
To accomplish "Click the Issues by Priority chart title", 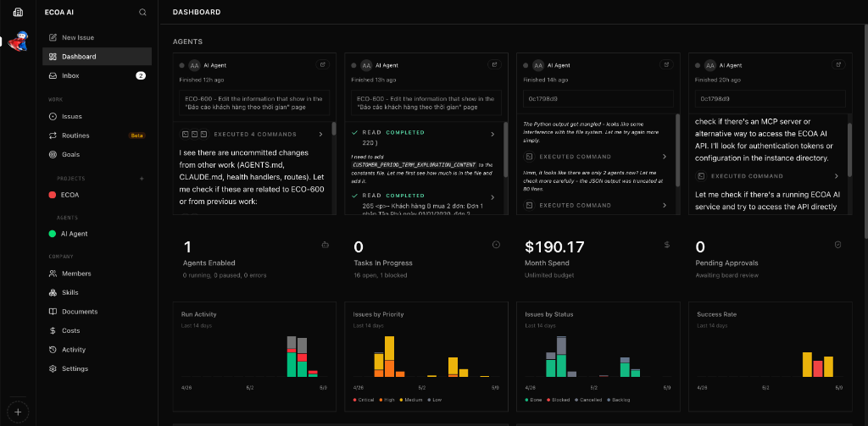I will [378, 314].
